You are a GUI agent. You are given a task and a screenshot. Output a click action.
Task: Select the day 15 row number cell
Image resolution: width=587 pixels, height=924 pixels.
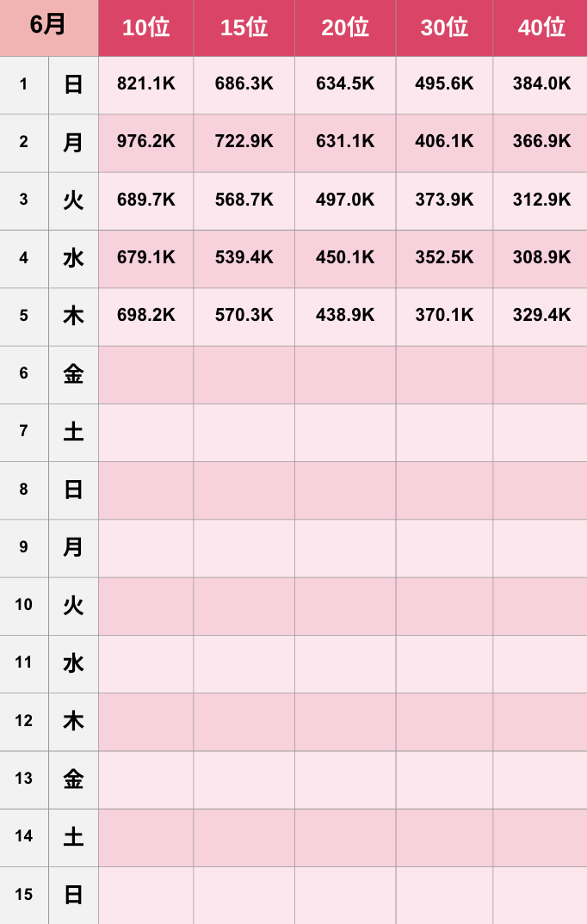coord(24,895)
